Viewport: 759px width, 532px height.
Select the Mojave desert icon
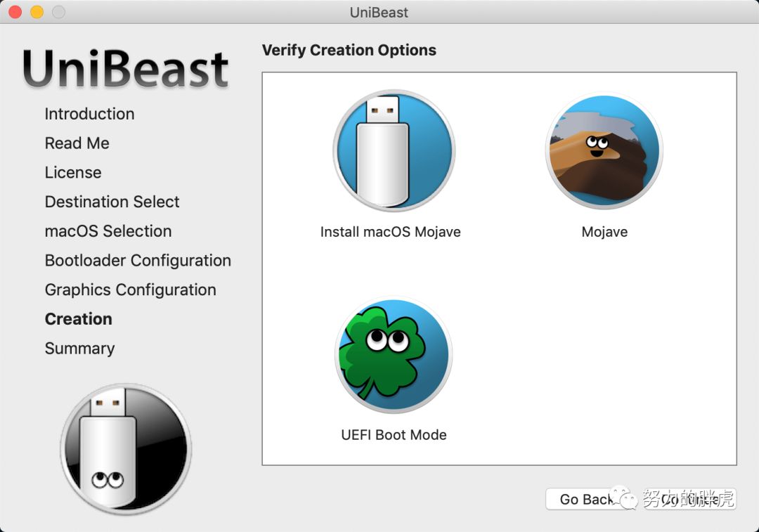[604, 153]
